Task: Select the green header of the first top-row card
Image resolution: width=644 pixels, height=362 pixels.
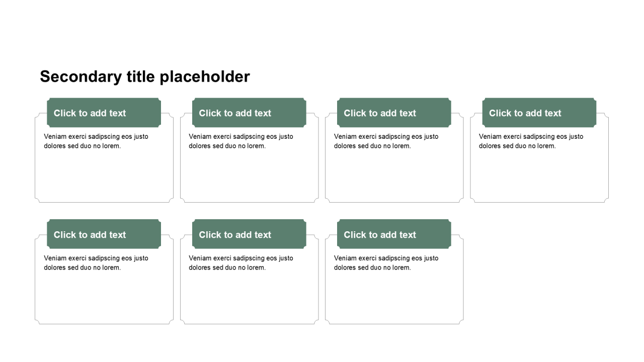Action: pyautogui.click(x=104, y=113)
